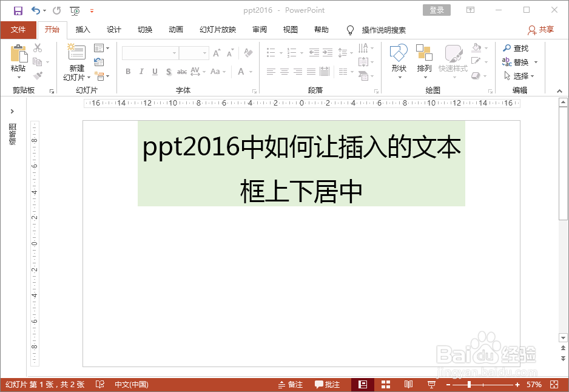Viewport: 569px width, 392px height.
Task: Toggle underline formatting
Action: point(155,72)
